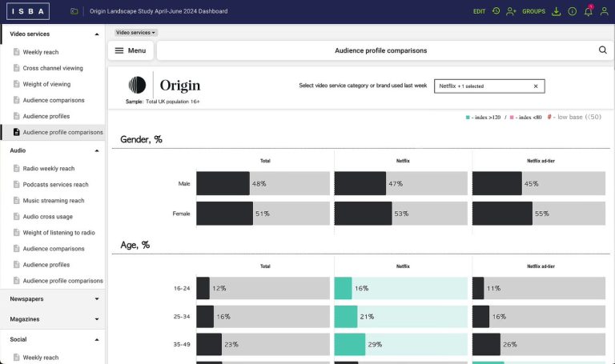This screenshot has width=615, height=364.
Task: Click Netflix ad-tier column header in Gender
Action: tap(541, 161)
